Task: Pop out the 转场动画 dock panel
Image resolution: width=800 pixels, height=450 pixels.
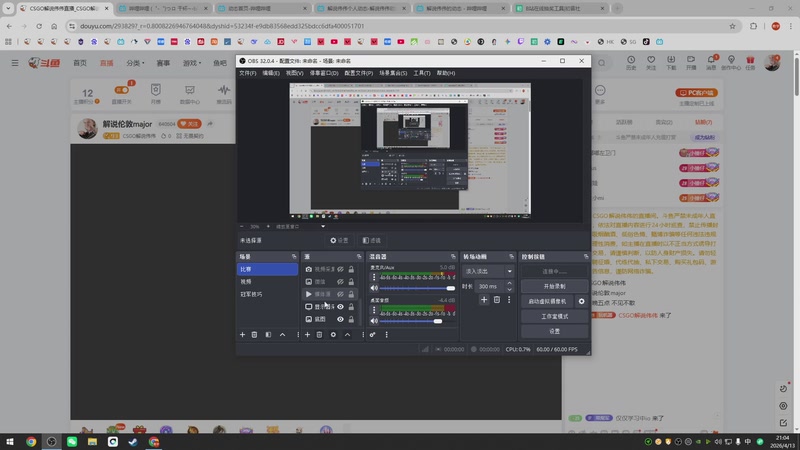Action: click(x=511, y=257)
